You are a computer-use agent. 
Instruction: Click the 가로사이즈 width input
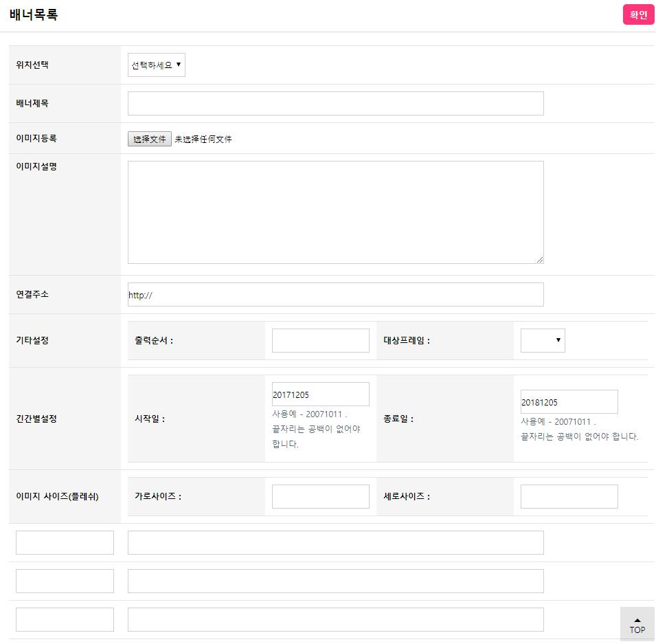pyautogui.click(x=320, y=496)
